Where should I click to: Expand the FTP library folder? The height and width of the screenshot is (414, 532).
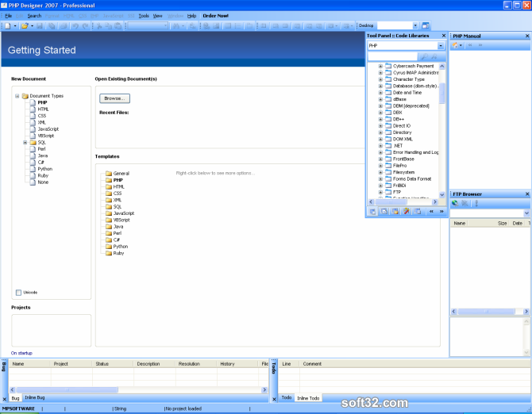click(380, 192)
